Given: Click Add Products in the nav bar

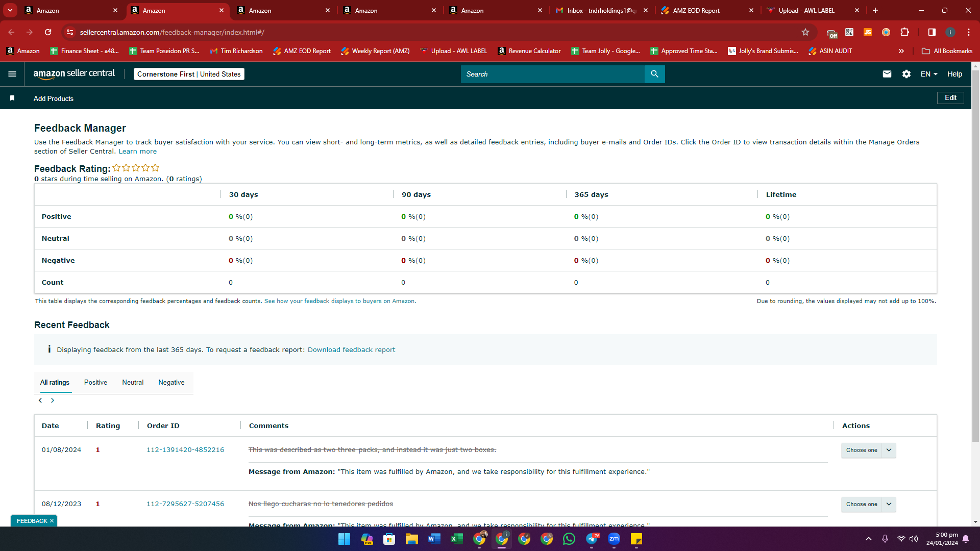Looking at the screenshot, I should 54,98.
